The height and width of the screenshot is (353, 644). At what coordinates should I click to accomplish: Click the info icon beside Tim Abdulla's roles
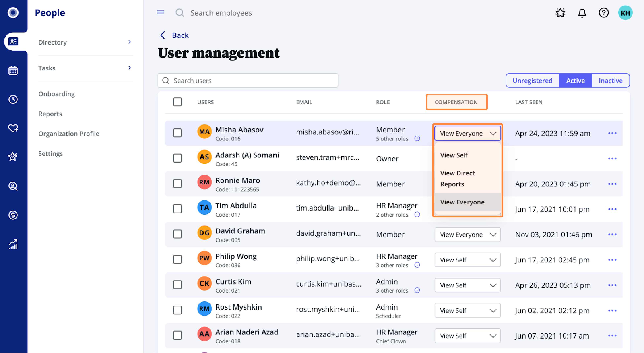[417, 215]
